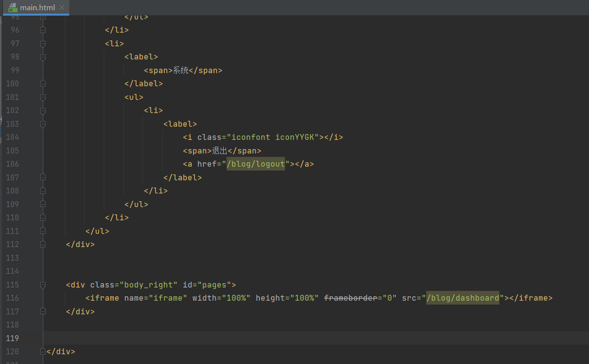This screenshot has width=589, height=364.
Task: Click the 系统 span text on line 99
Action: coord(180,70)
